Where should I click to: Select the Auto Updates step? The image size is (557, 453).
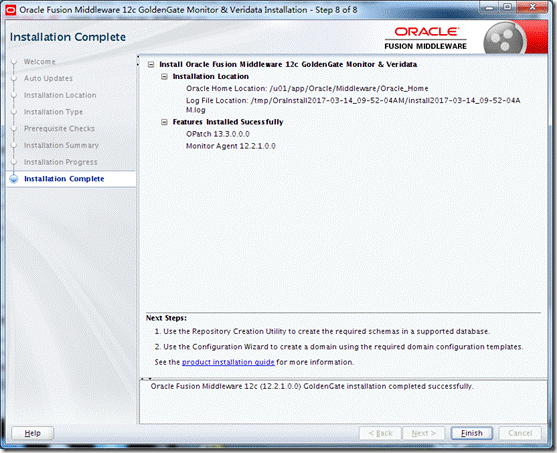48,79
